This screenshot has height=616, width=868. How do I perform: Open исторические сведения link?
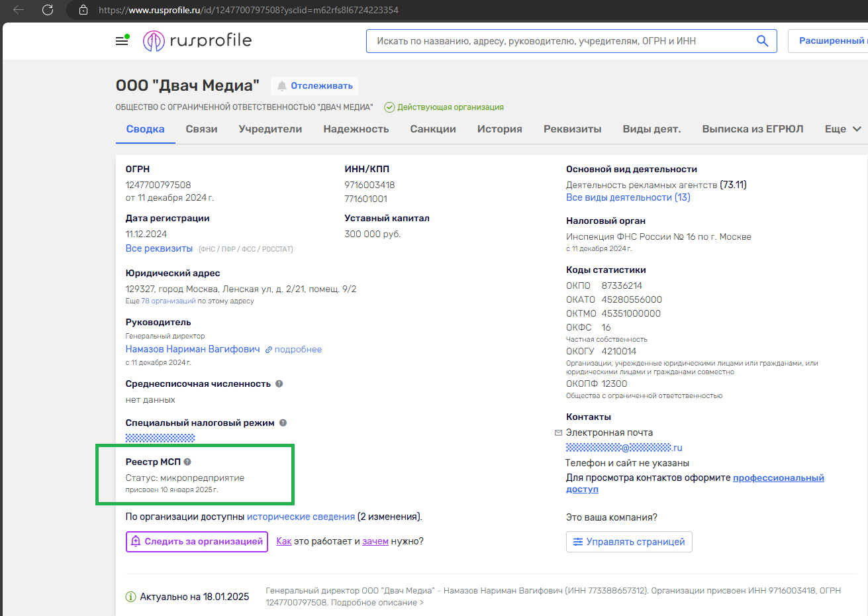[x=301, y=517]
